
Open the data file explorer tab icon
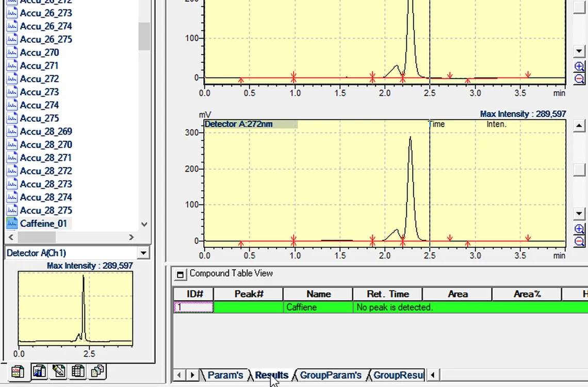click(x=18, y=372)
